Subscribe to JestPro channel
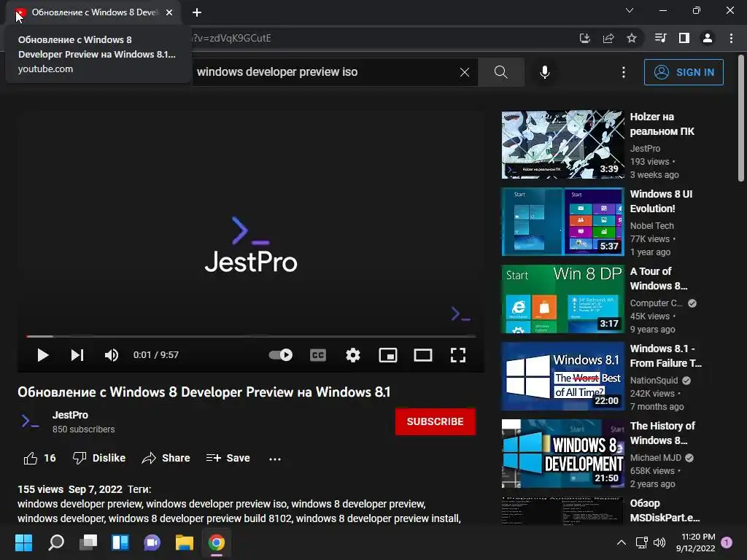 click(x=435, y=421)
